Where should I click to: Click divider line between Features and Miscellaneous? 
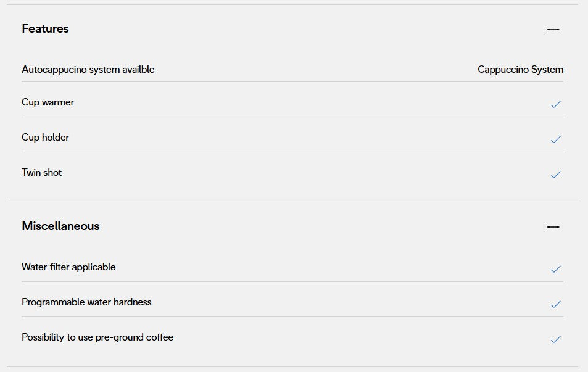[x=292, y=202]
